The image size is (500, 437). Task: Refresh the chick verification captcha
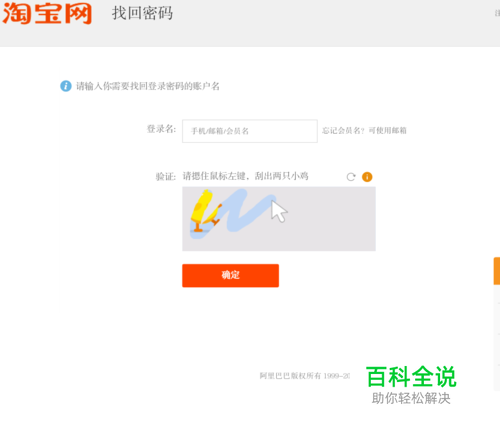pos(351,177)
